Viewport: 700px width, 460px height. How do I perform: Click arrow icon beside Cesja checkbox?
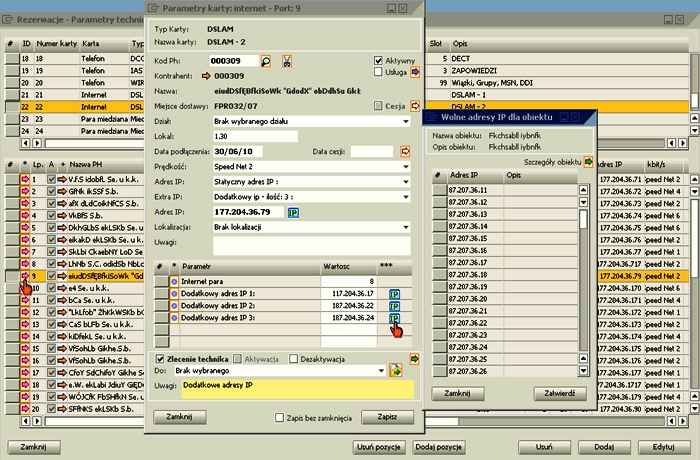(x=415, y=106)
